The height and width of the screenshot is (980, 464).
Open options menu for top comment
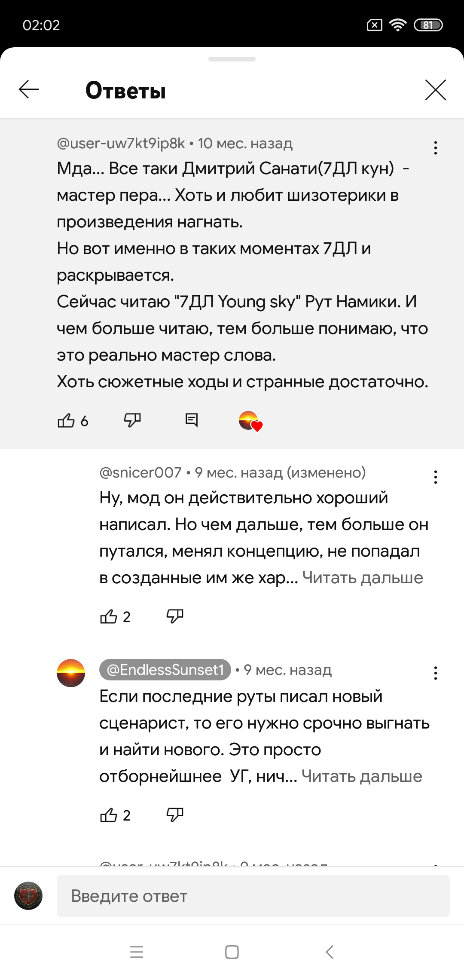435,148
